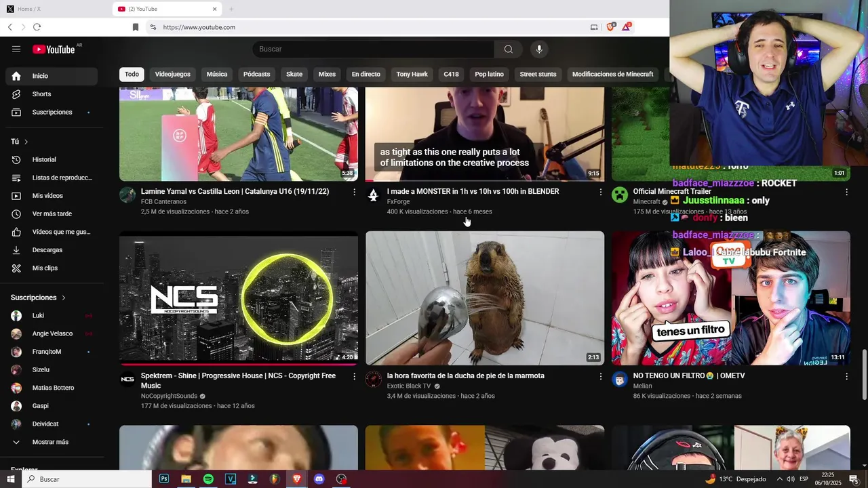868x488 pixels.
Task: Select the Pódcasts filter chip
Action: point(256,74)
